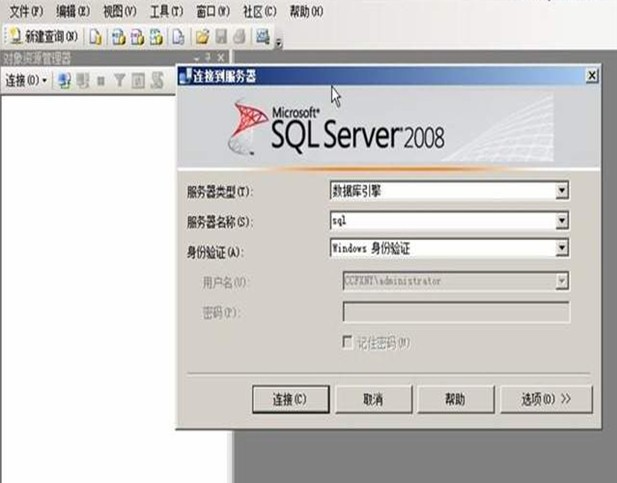Open the File (文件) menu
Screen dimensions: 617x483
tap(26, 11)
